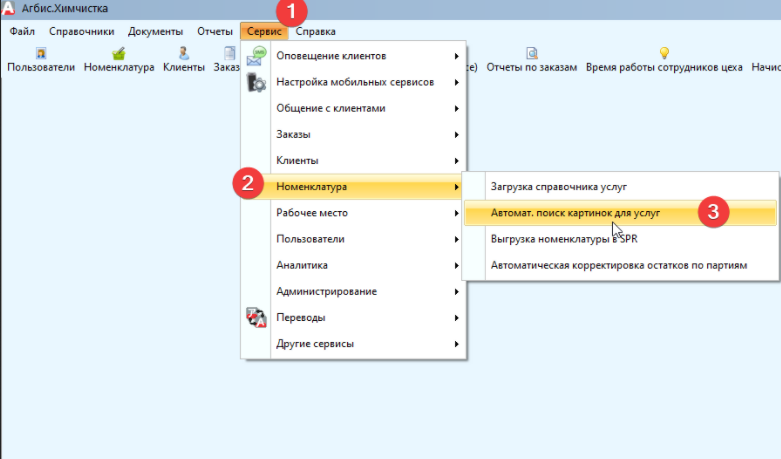
Task: Click the Отчеты по заказам toolbar label
Action: pos(531,67)
